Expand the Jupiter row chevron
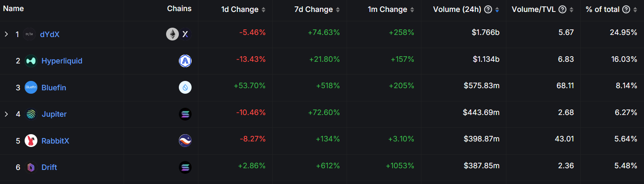This screenshot has height=184, width=644. click(6, 114)
